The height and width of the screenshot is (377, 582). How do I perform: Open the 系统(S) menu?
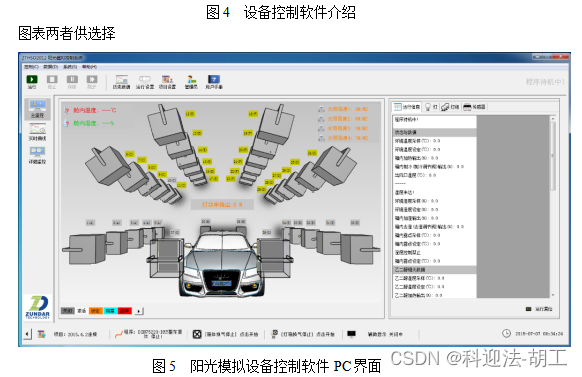click(70, 67)
